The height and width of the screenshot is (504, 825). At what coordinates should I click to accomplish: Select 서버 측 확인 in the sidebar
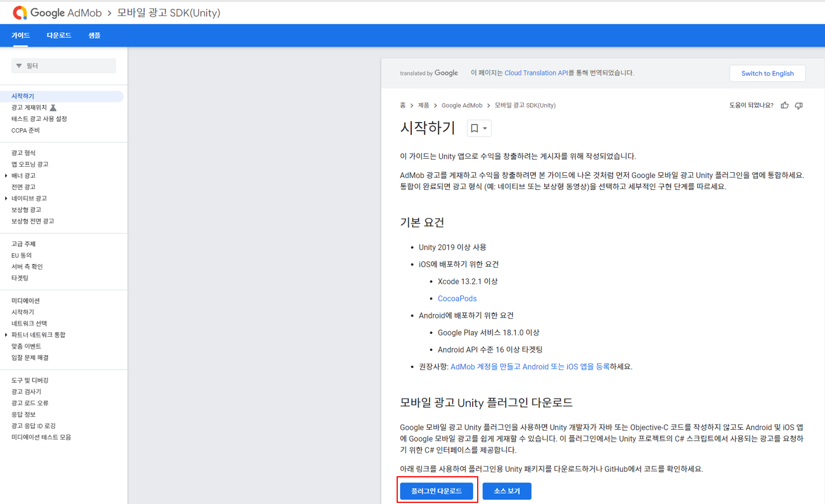[x=27, y=267]
